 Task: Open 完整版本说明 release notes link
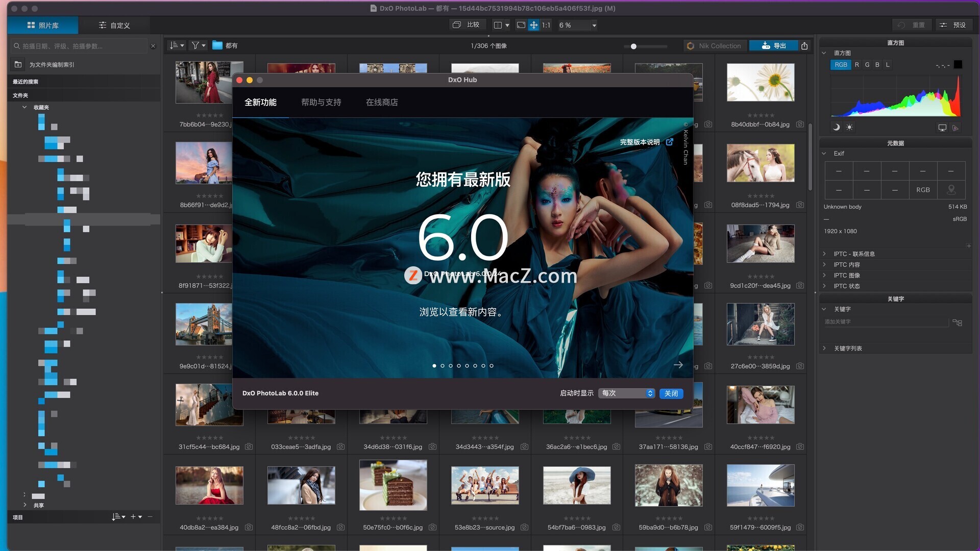click(x=646, y=142)
